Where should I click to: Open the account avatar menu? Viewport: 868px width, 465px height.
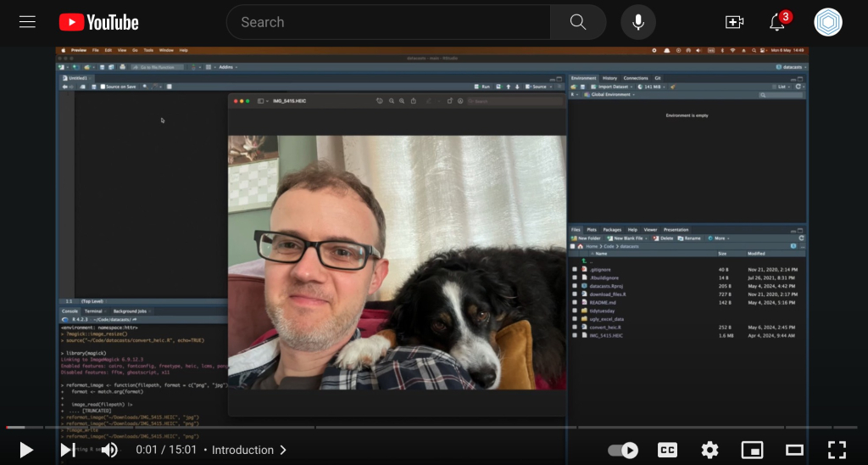[x=828, y=22]
